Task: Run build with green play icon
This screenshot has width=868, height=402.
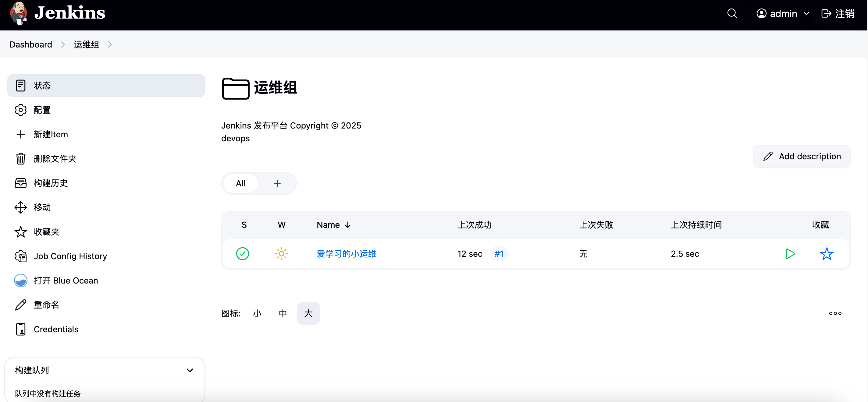Action: (790, 253)
